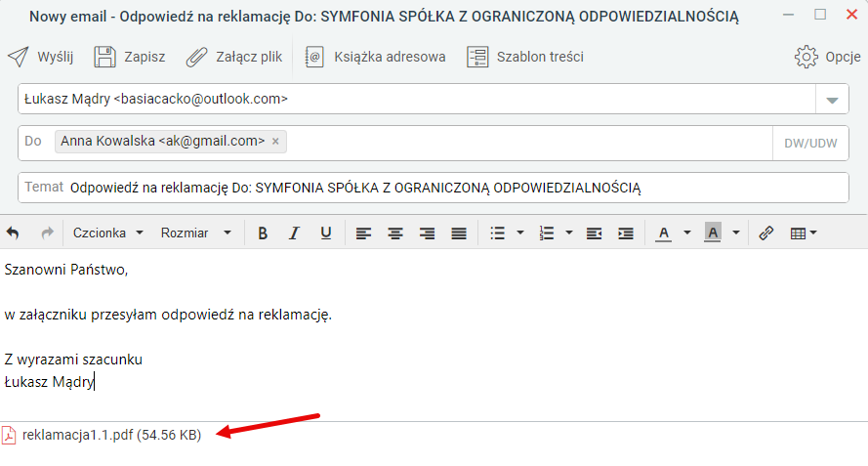The height and width of the screenshot is (466, 868).
Task: Click the font color A icon
Action: 664,233
